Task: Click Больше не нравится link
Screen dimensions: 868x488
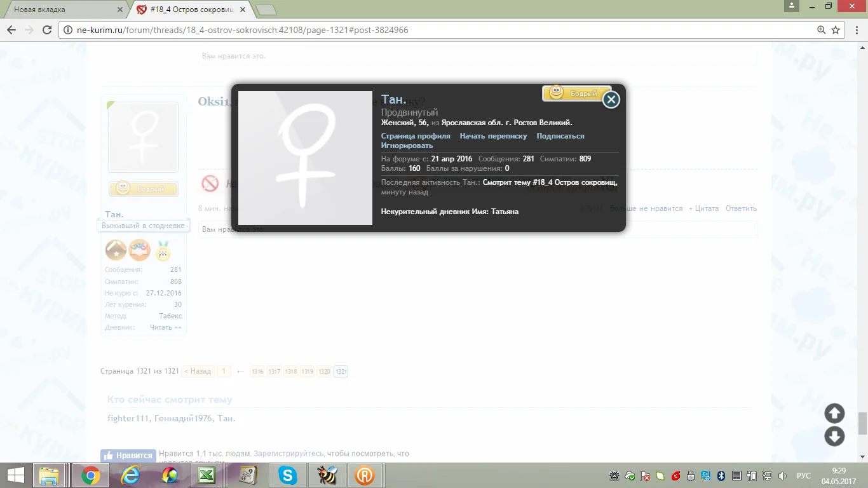Action: point(646,208)
